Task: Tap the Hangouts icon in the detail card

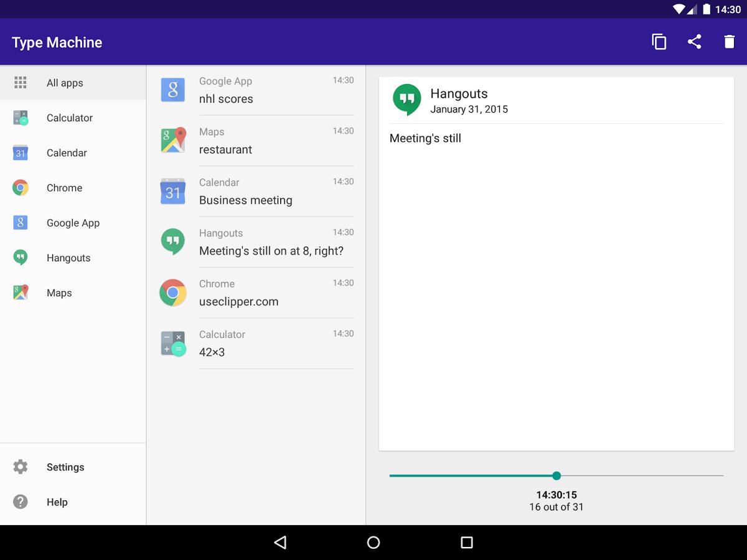Action: tap(406, 100)
